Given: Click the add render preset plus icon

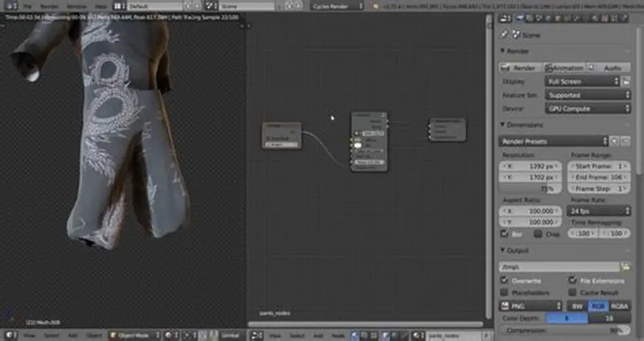Looking at the screenshot, I should click(x=615, y=141).
